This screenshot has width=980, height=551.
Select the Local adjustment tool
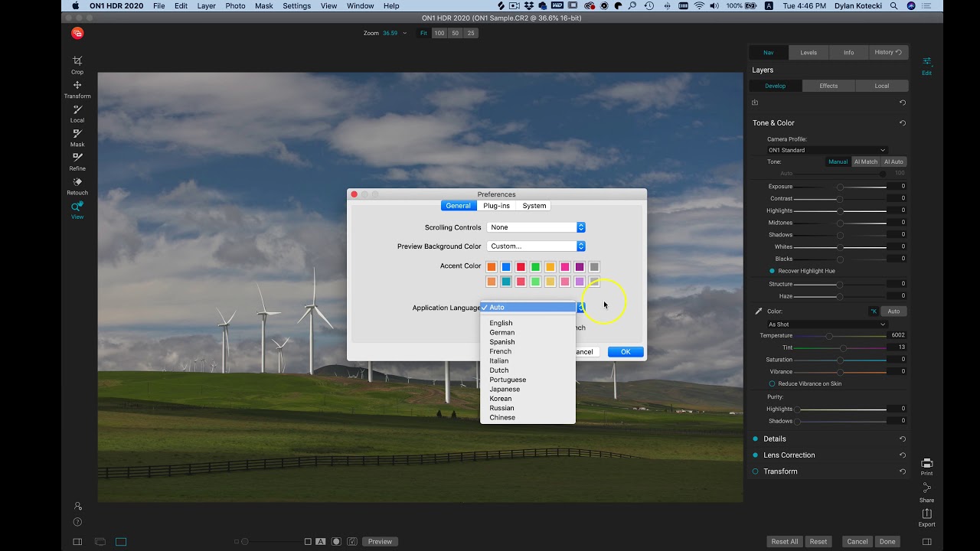(x=77, y=113)
